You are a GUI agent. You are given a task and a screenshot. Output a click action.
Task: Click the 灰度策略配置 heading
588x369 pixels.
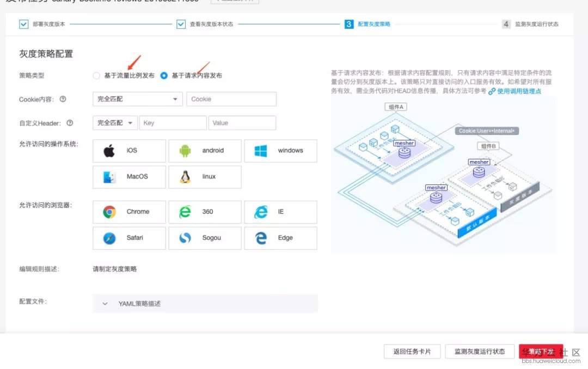coord(46,54)
